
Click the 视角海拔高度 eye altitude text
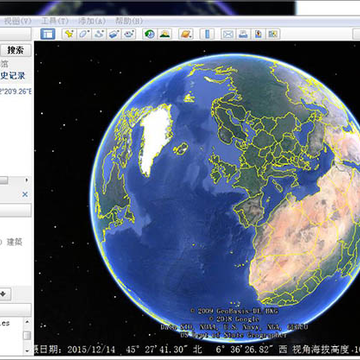(320, 350)
